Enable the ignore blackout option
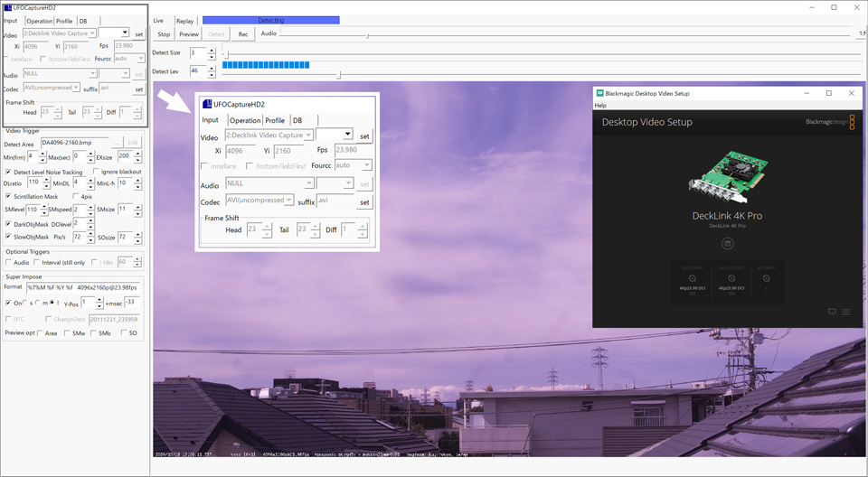This screenshot has height=477, width=868. tap(96, 172)
